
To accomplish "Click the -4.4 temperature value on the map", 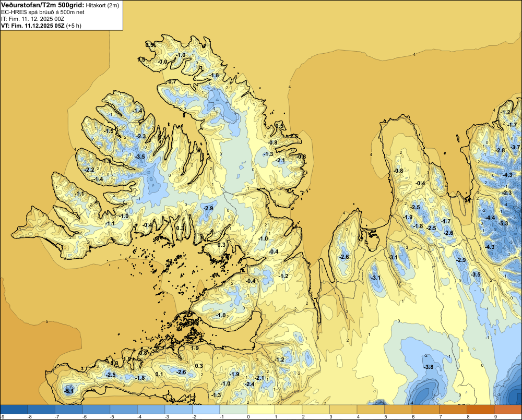I will 490,218.
